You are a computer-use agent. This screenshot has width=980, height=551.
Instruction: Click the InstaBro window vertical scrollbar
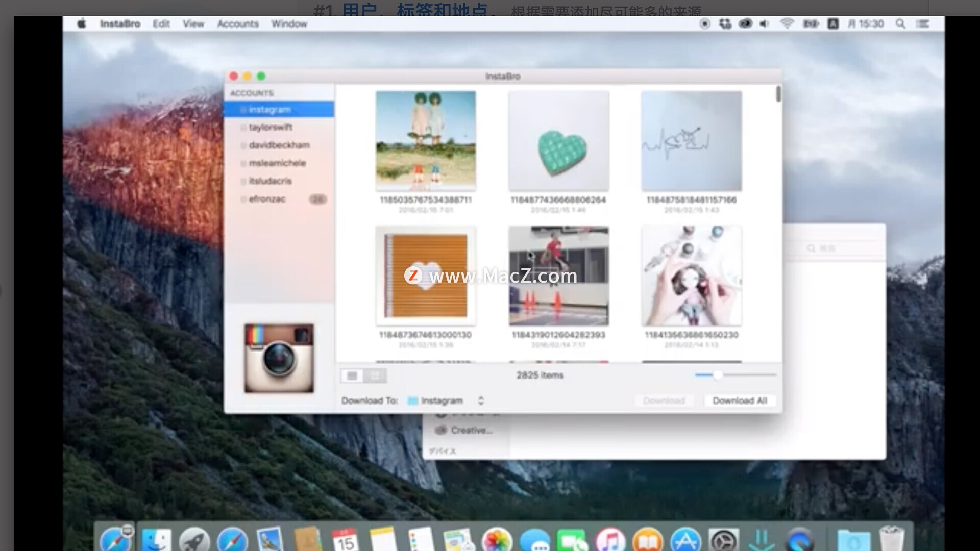point(778,94)
